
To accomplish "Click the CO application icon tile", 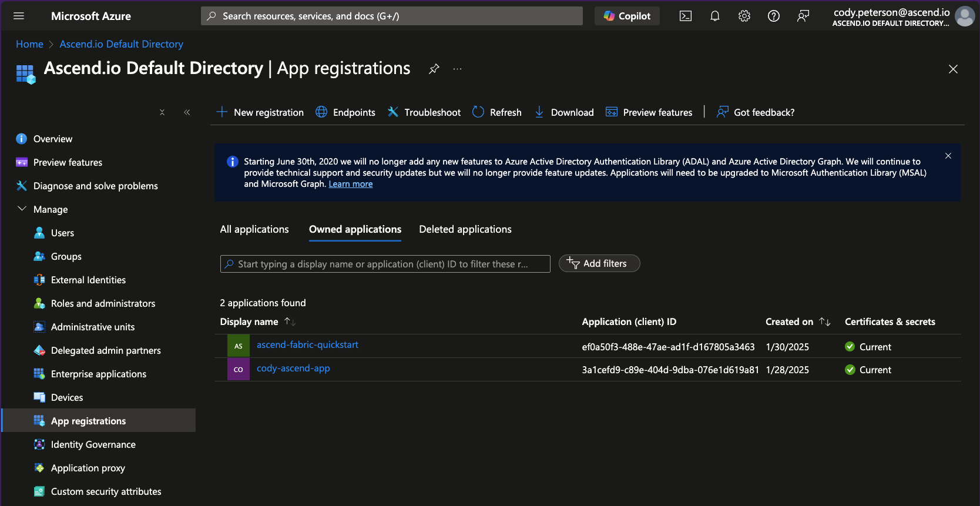I will (239, 369).
